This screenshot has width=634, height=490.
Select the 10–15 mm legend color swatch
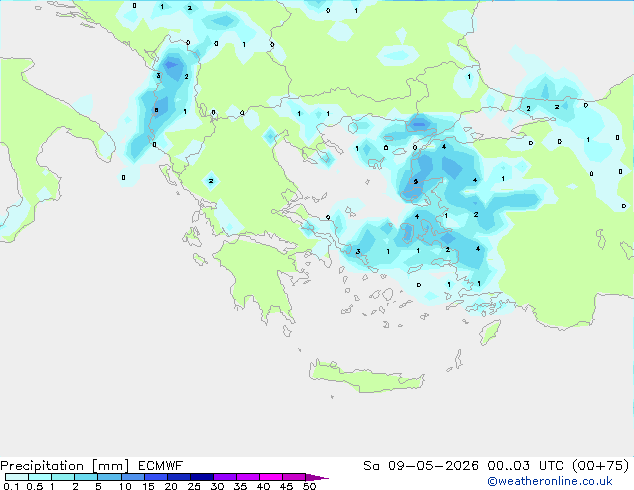click(133, 477)
